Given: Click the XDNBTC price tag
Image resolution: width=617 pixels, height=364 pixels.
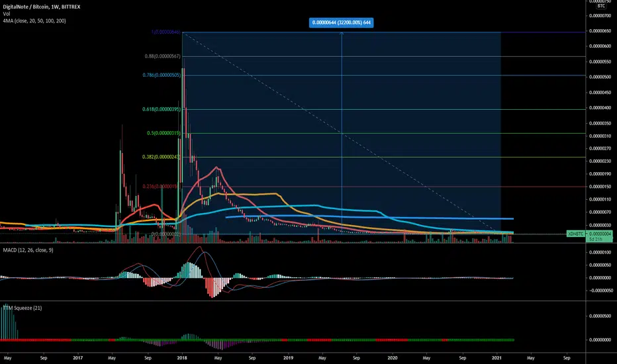Looking at the screenshot, I should coord(576,234).
